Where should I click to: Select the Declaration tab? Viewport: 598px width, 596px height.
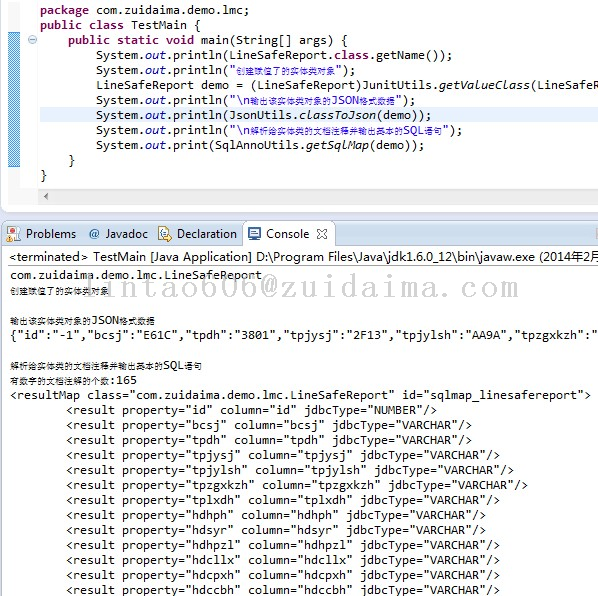(198, 233)
